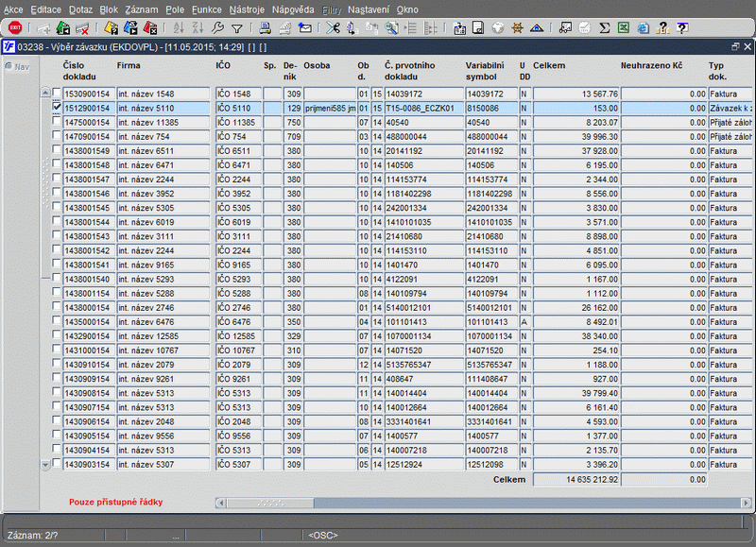Click the envelope send-mail icon
This screenshot has height=547, width=756.
[304, 28]
